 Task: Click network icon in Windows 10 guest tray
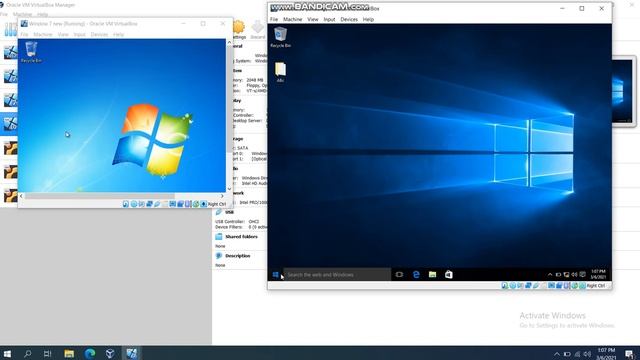pyautogui.click(x=566, y=275)
